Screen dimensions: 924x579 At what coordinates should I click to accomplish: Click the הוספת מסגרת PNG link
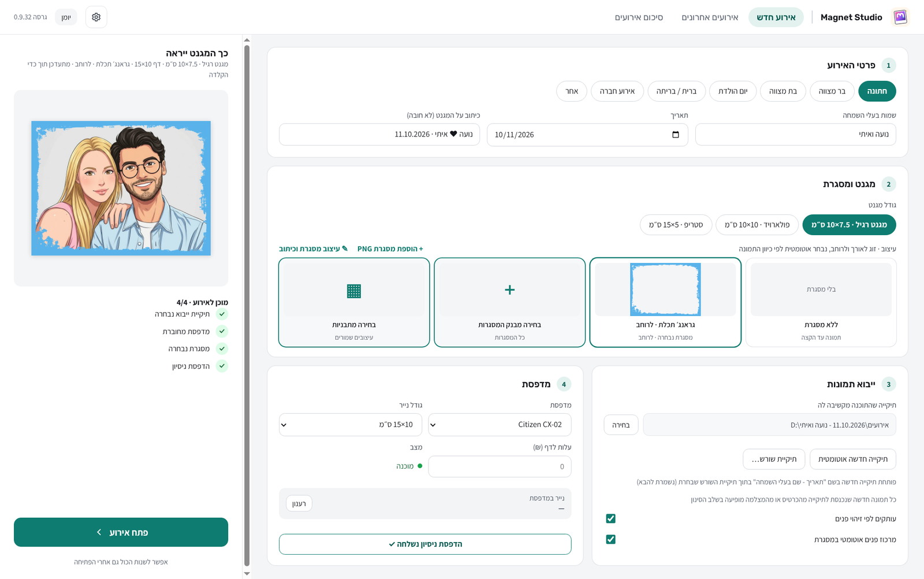(390, 249)
